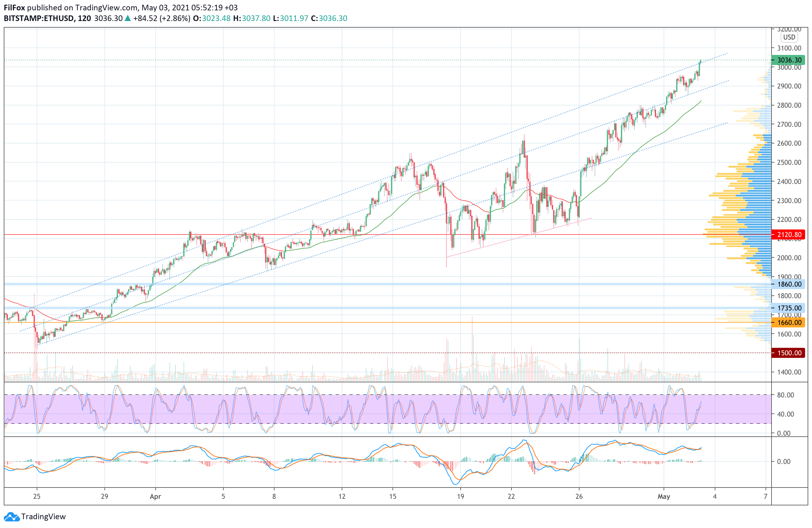Click the red 2120.80 price level label
The width and height of the screenshot is (812, 528).
tap(789, 234)
